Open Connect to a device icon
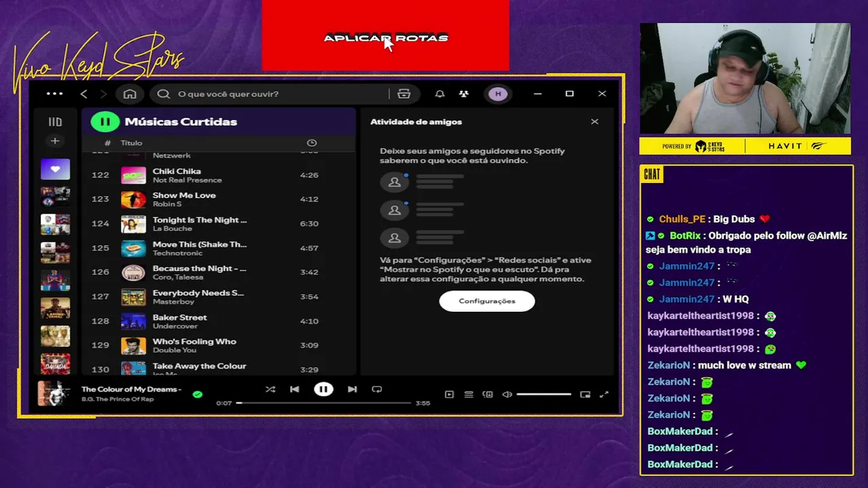This screenshot has height=488, width=868. tap(488, 394)
